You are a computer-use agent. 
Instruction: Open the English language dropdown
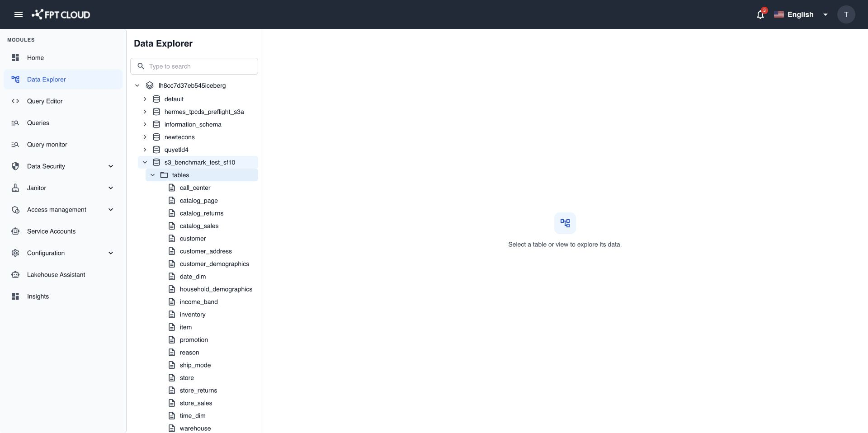click(x=801, y=14)
